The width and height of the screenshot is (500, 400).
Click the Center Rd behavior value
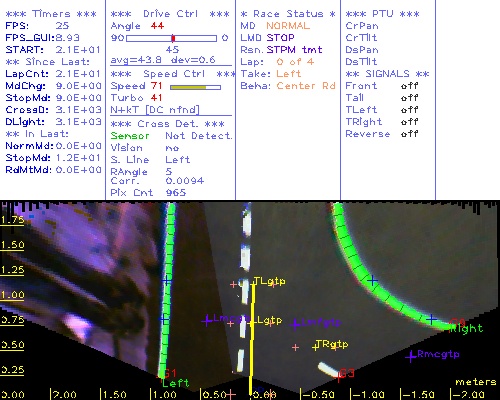[306, 86]
